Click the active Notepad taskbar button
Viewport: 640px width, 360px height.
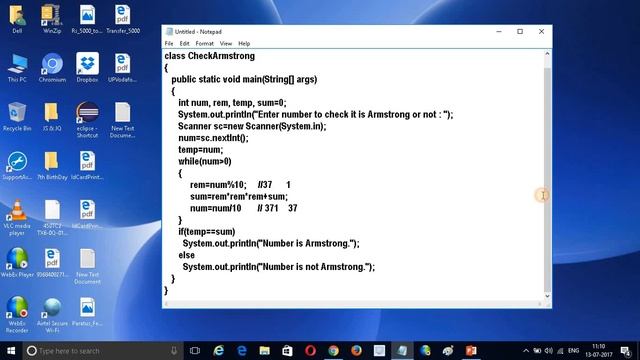tap(402, 351)
